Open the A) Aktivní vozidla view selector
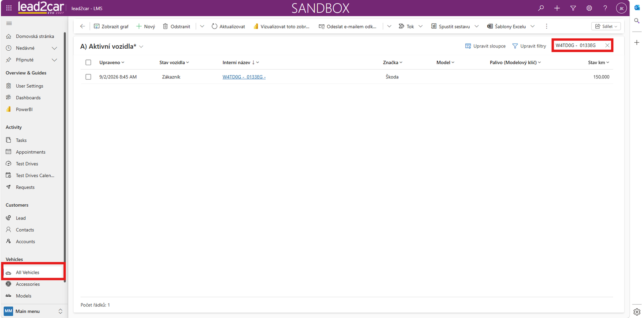This screenshot has height=318, width=644. pyautogui.click(x=112, y=47)
